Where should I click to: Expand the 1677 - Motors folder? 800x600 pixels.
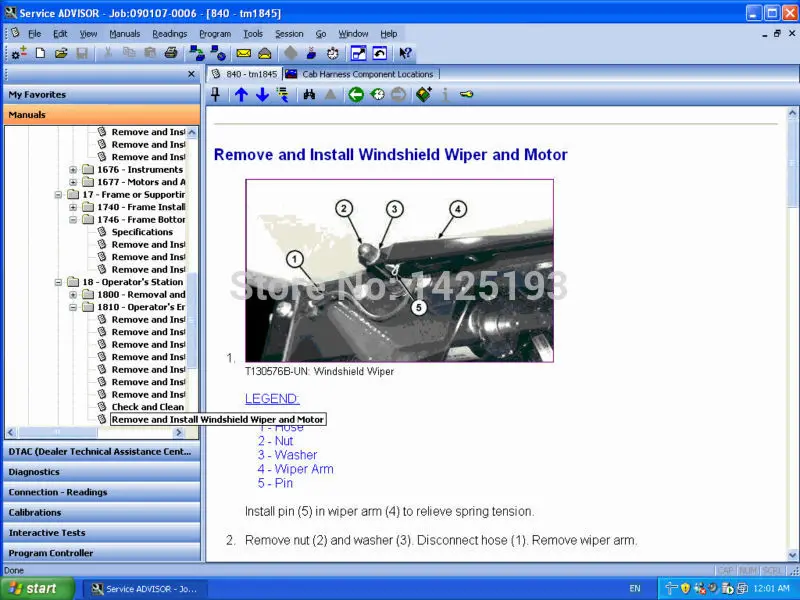[x=73, y=182]
